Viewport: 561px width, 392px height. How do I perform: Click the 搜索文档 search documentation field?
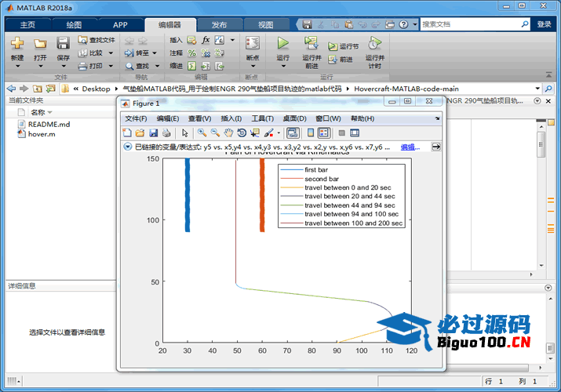tap(471, 24)
